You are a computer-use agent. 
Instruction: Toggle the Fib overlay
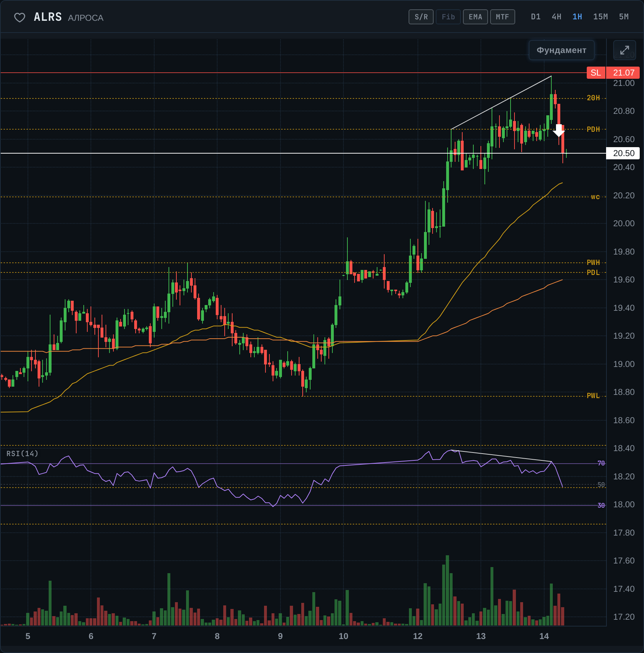pyautogui.click(x=448, y=17)
